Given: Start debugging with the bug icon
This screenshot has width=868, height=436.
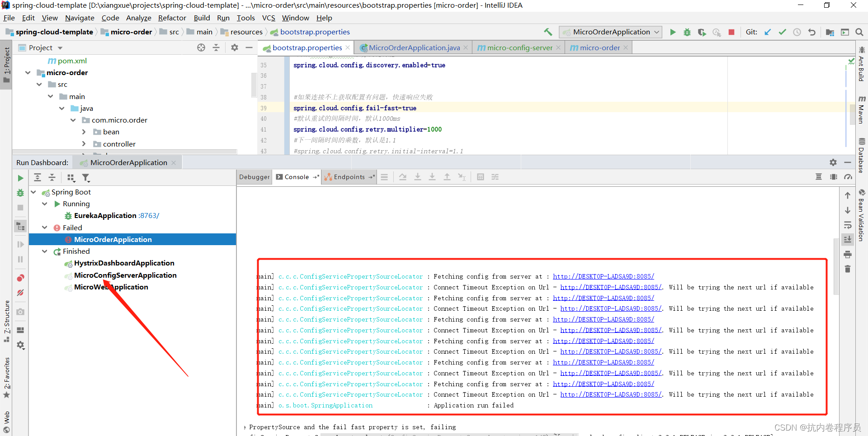Looking at the screenshot, I should pos(687,32).
